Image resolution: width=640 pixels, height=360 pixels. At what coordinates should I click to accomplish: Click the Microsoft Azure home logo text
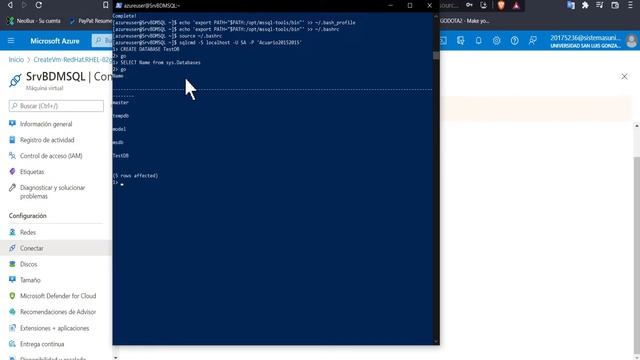point(55,41)
